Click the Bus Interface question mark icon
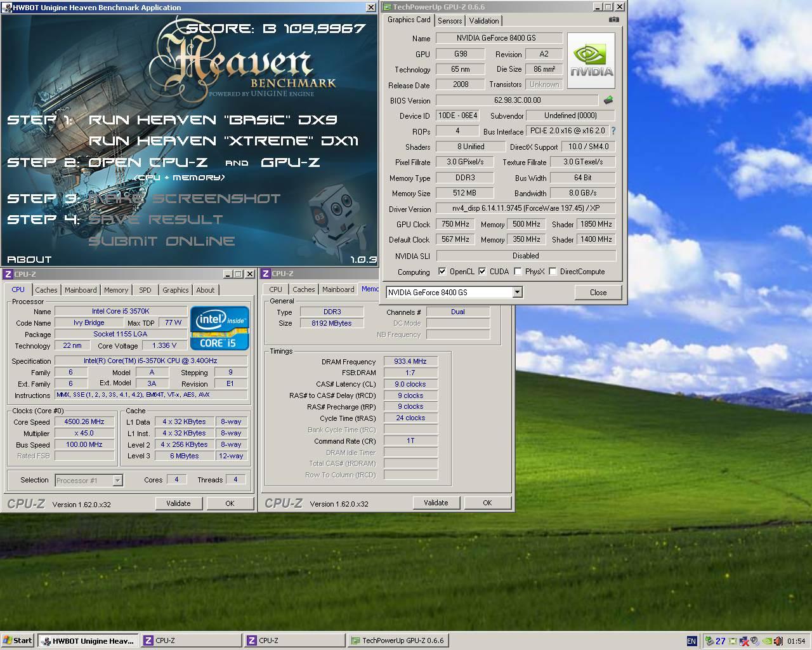This screenshot has width=812, height=650. click(613, 131)
